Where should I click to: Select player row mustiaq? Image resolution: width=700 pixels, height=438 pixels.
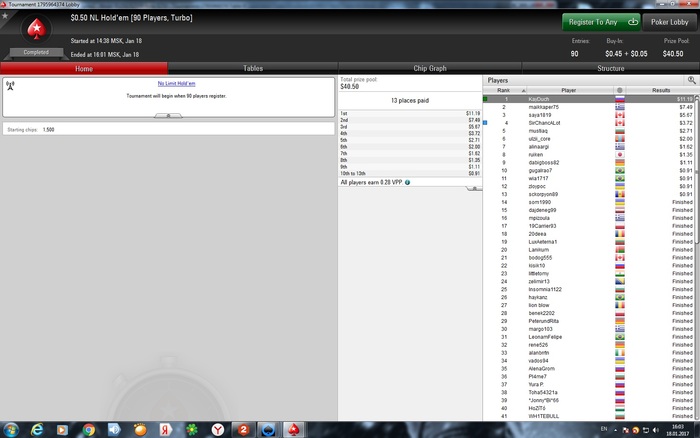click(x=588, y=131)
